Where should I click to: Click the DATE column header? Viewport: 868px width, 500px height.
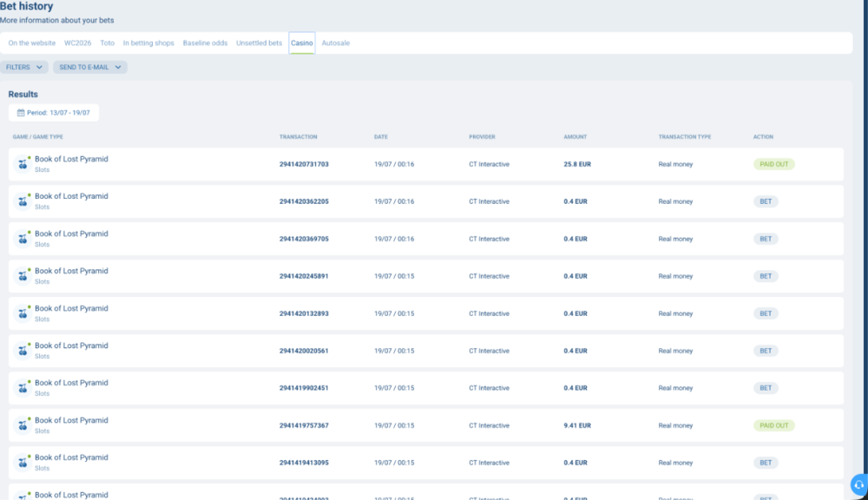[x=381, y=137]
